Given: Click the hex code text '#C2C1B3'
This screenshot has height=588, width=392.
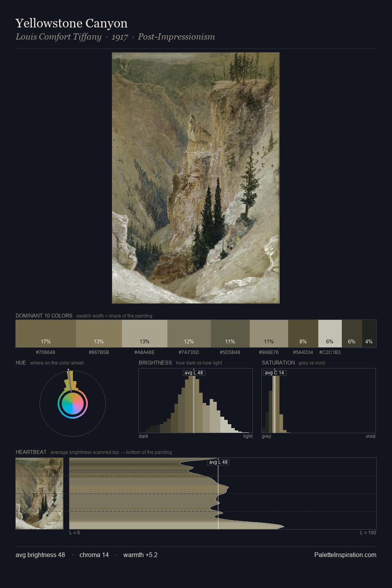Looking at the screenshot, I should (330, 352).
